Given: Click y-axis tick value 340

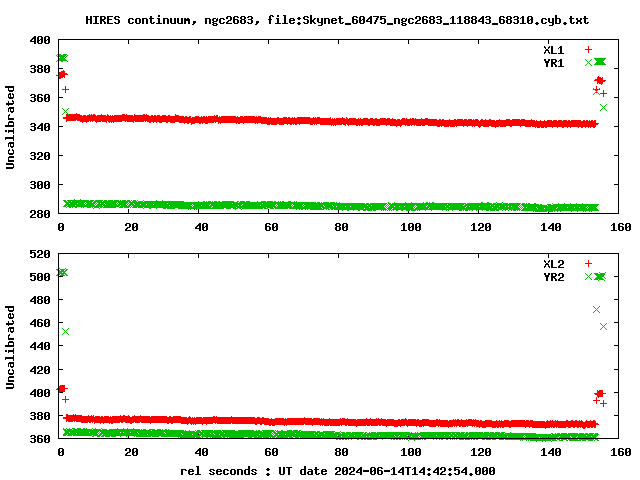Looking at the screenshot, I should (x=40, y=127).
